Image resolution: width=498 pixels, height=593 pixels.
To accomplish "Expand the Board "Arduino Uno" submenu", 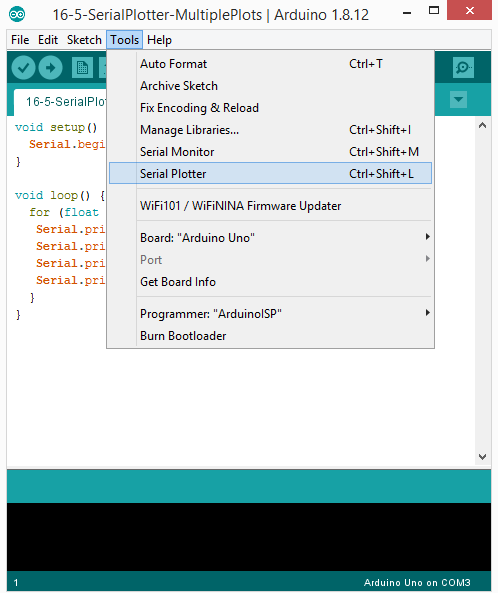I will [270, 238].
